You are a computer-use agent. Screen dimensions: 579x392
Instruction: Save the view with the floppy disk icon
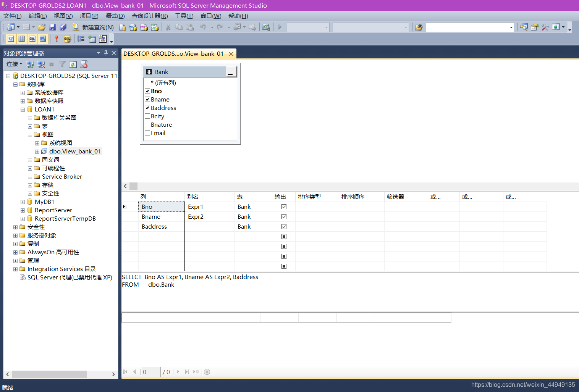[x=52, y=27]
